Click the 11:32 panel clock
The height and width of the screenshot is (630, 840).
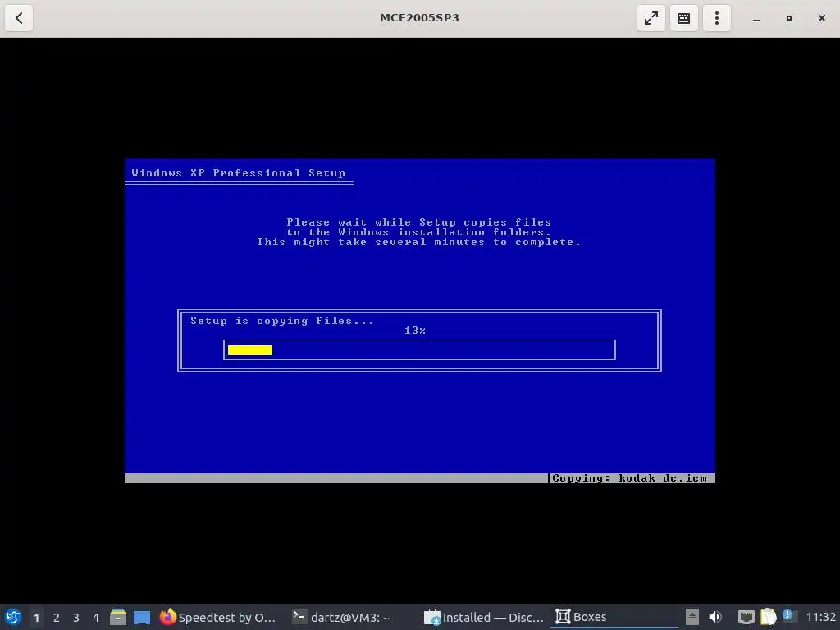(820, 617)
